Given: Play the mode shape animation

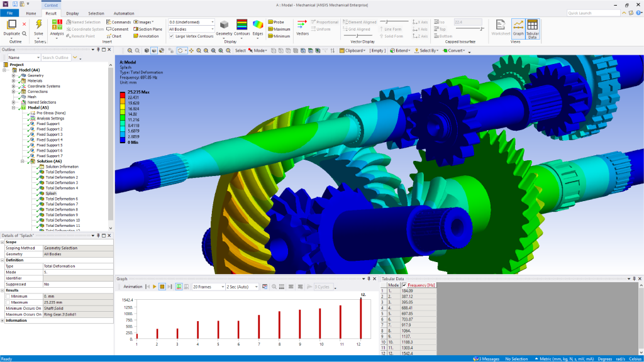Looking at the screenshot, I should coord(154,287).
